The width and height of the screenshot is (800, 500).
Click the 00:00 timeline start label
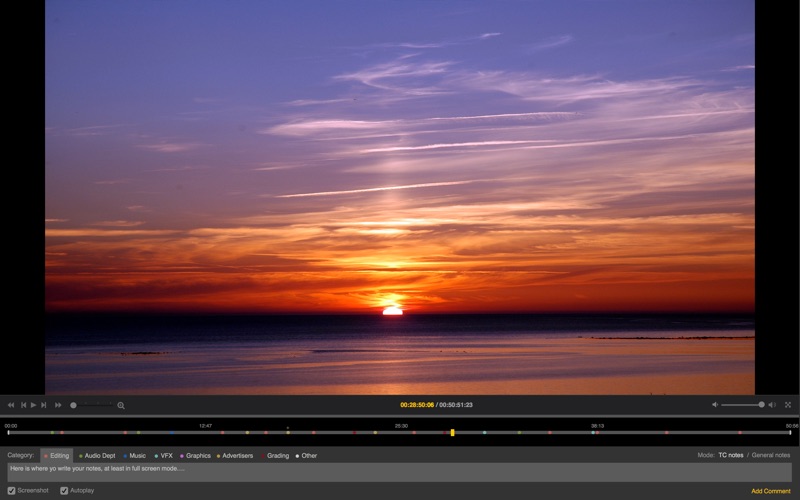(11, 426)
